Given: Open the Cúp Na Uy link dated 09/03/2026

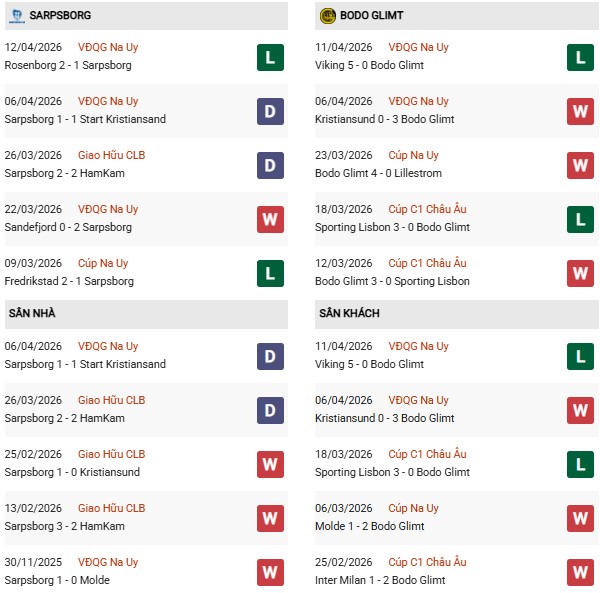Looking at the screenshot, I should click(x=103, y=263).
